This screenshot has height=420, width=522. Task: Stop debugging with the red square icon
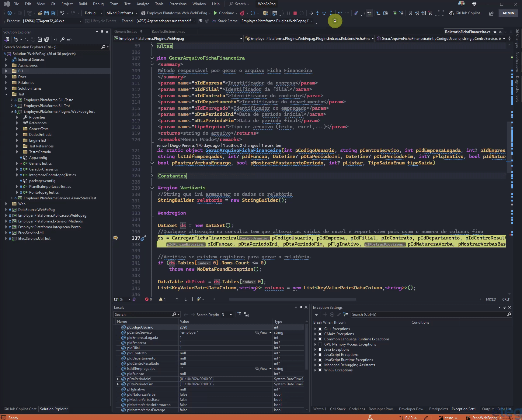[x=295, y=13]
